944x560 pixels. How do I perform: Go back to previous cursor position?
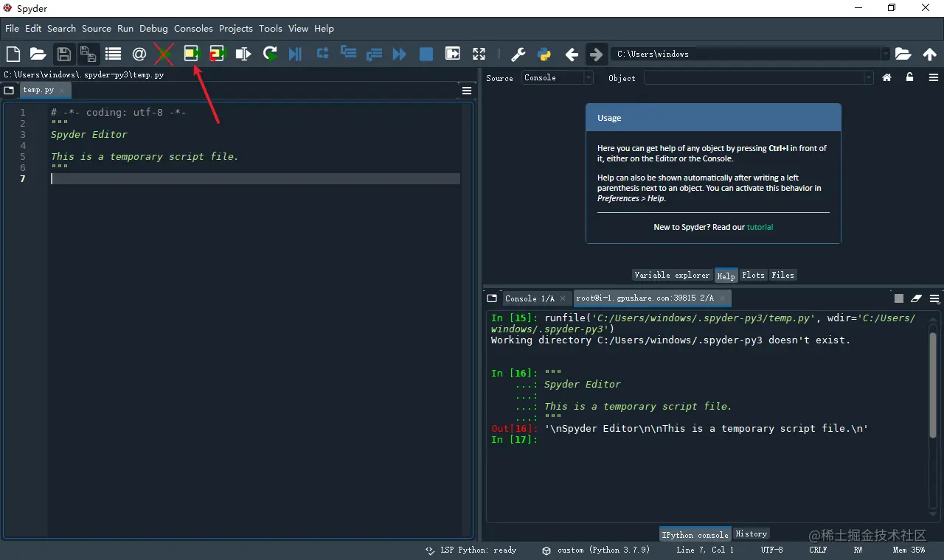(572, 55)
